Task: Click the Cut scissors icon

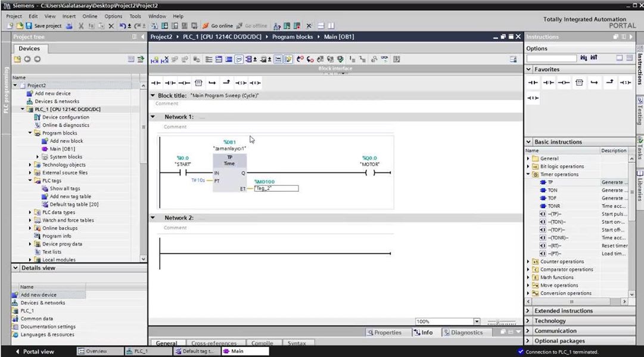Action: click(81, 26)
